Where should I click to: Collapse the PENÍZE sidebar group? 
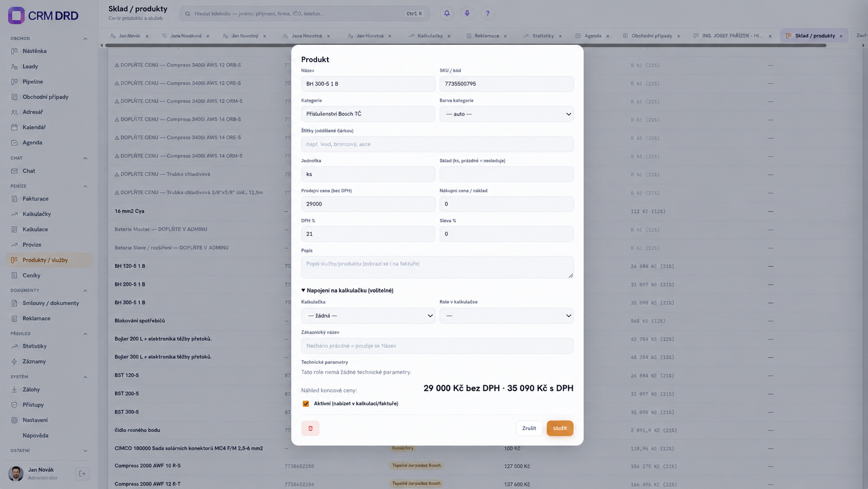click(x=85, y=186)
